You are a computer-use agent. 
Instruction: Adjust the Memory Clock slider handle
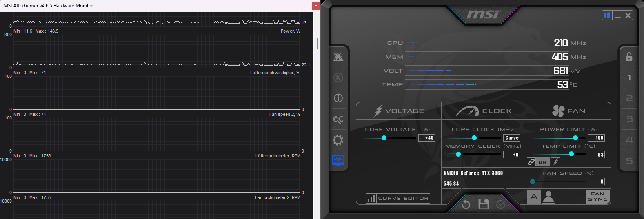pyautogui.click(x=458, y=154)
